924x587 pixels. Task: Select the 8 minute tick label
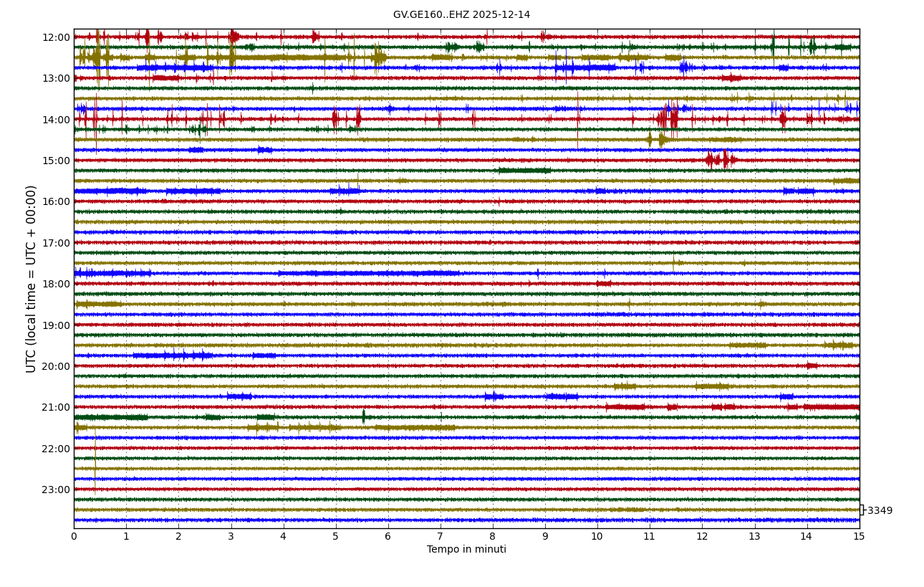click(492, 536)
